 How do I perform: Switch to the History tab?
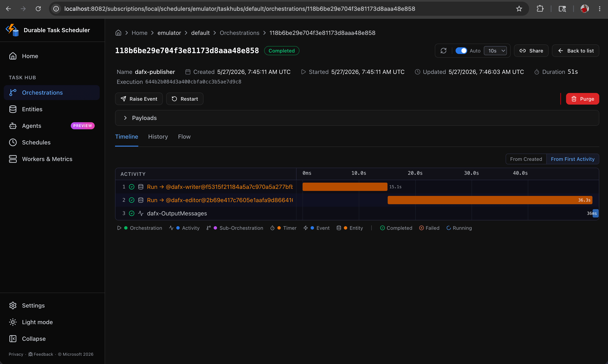(x=158, y=137)
